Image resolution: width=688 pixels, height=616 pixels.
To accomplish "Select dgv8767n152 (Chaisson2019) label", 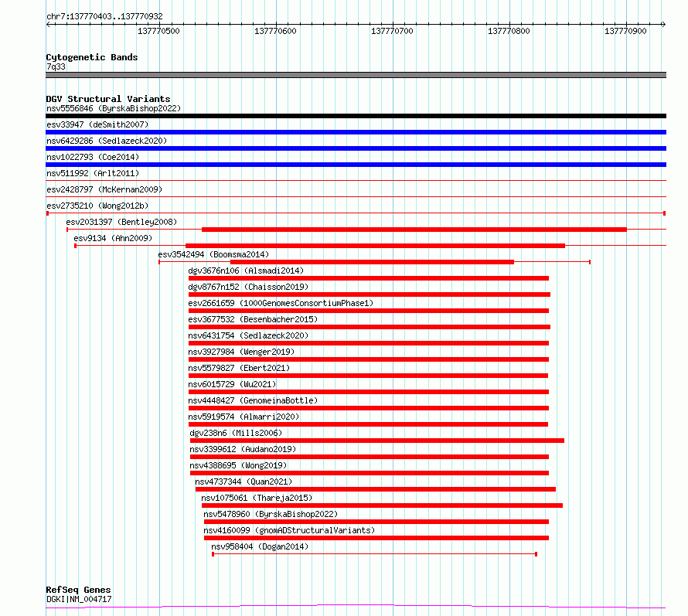I will (x=248, y=287).
